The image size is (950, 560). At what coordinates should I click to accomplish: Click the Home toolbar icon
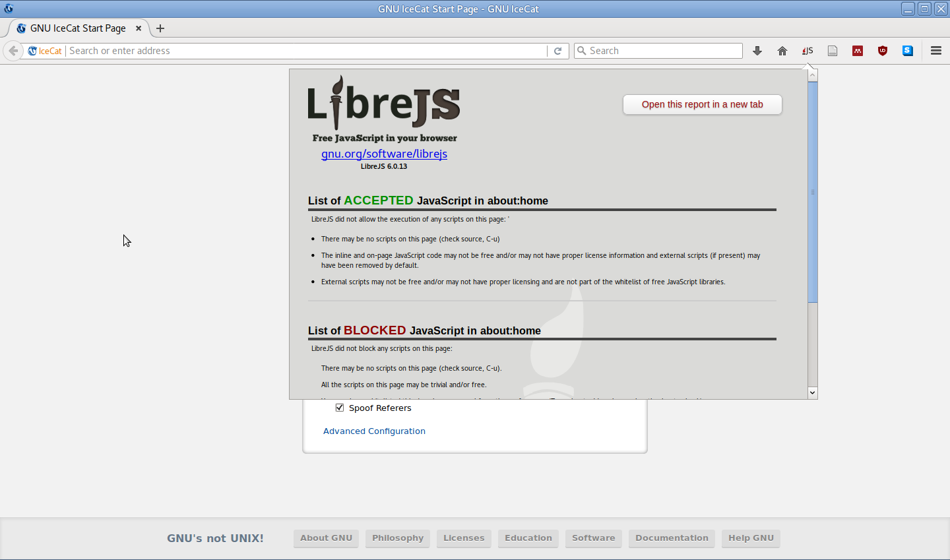tap(782, 51)
